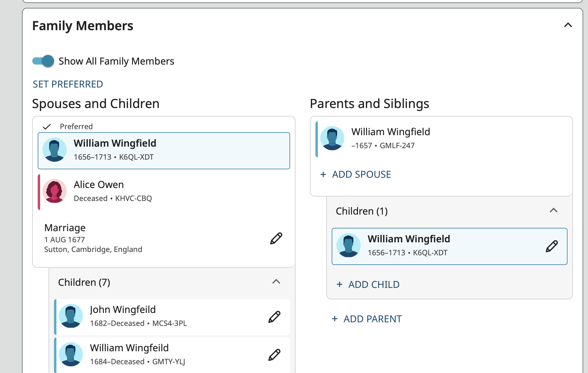Click John Wingfeild's portrait avatar
This screenshot has width=588, height=373.
point(71,316)
